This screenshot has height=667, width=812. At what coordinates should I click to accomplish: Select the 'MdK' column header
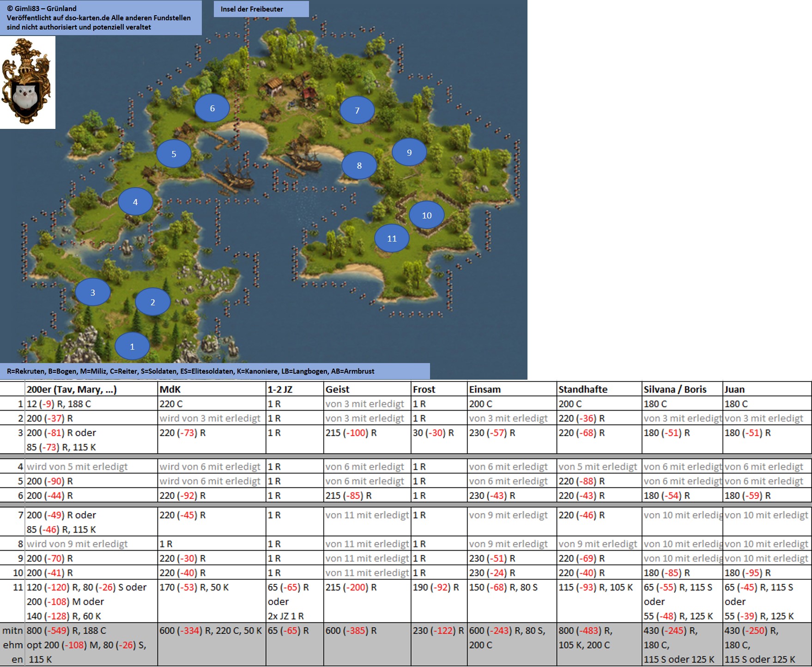pyautogui.click(x=170, y=389)
